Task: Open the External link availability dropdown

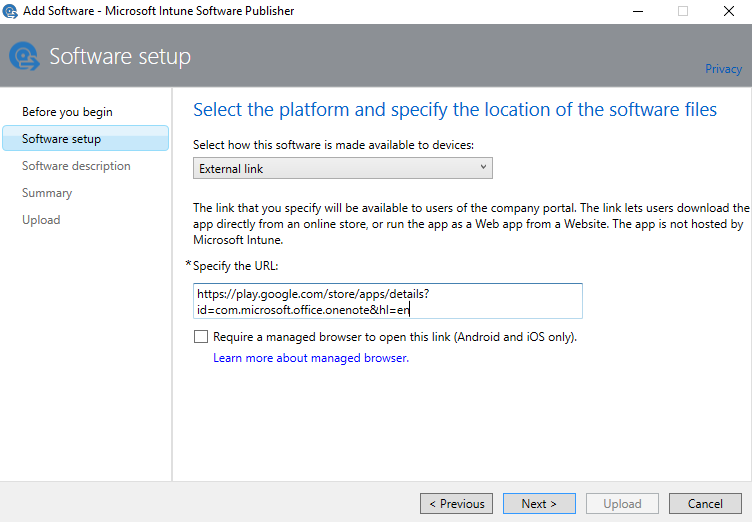Action: [x=342, y=168]
